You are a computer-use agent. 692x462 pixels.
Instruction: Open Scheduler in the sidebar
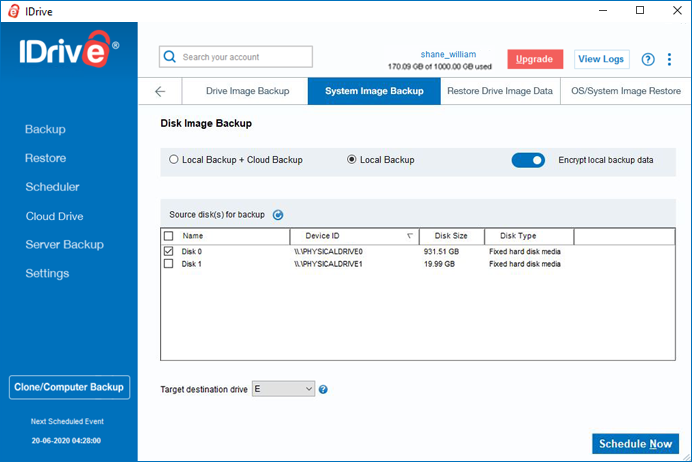click(x=52, y=187)
